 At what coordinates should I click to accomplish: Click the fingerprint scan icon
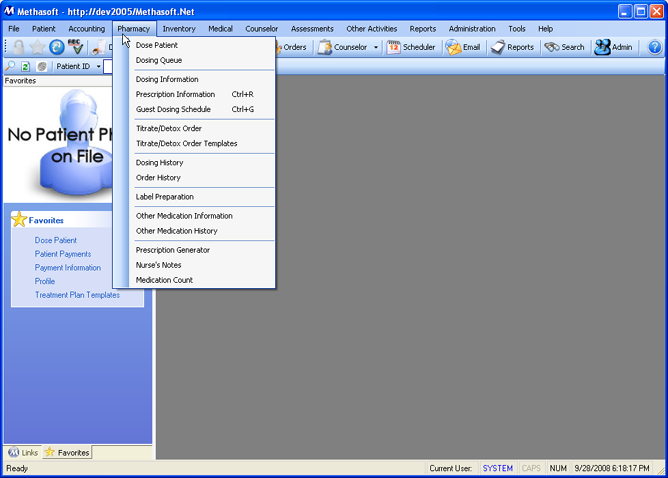coord(41,66)
